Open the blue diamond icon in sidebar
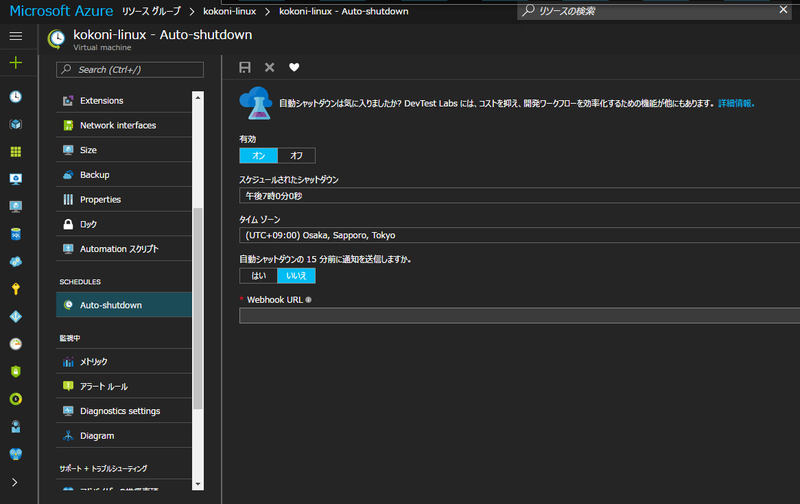Viewport: 800px width, 504px height. click(16, 316)
